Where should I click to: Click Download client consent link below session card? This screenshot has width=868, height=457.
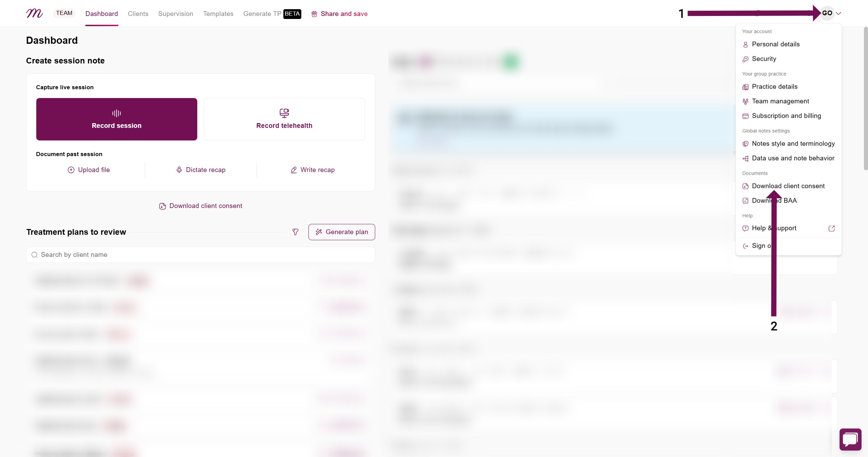pyautogui.click(x=201, y=206)
